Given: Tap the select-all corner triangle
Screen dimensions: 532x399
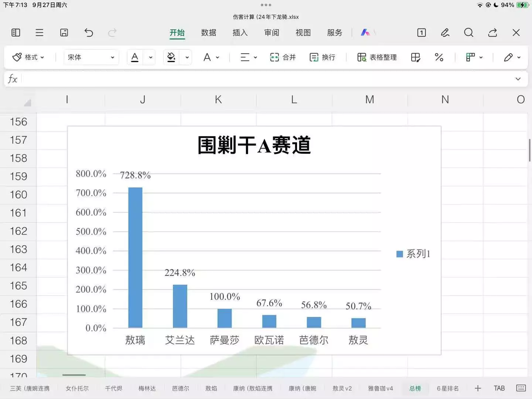Looking at the screenshot, I should coord(27,102).
